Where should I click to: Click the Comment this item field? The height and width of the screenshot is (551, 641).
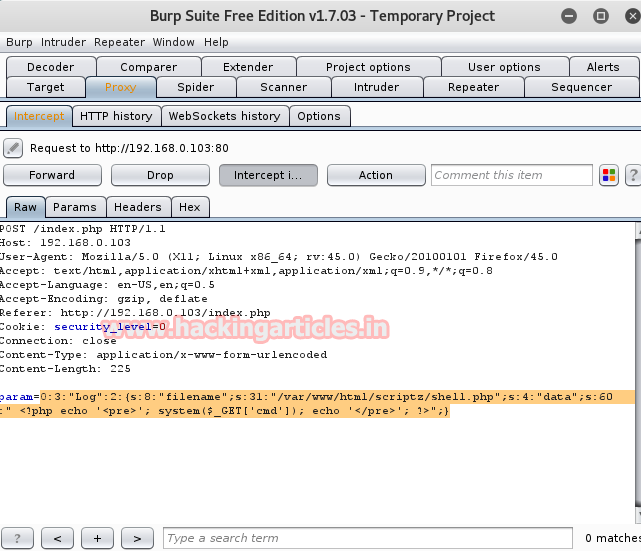512,175
